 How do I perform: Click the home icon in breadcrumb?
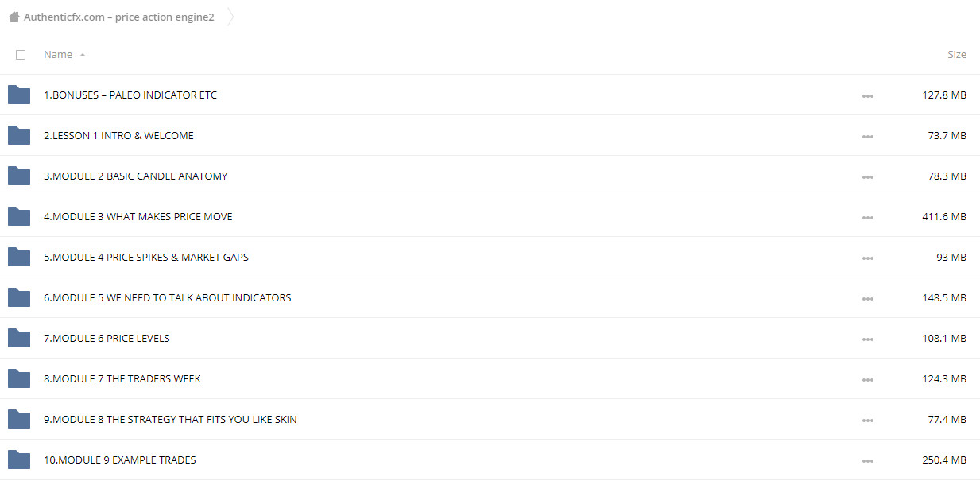[x=14, y=17]
